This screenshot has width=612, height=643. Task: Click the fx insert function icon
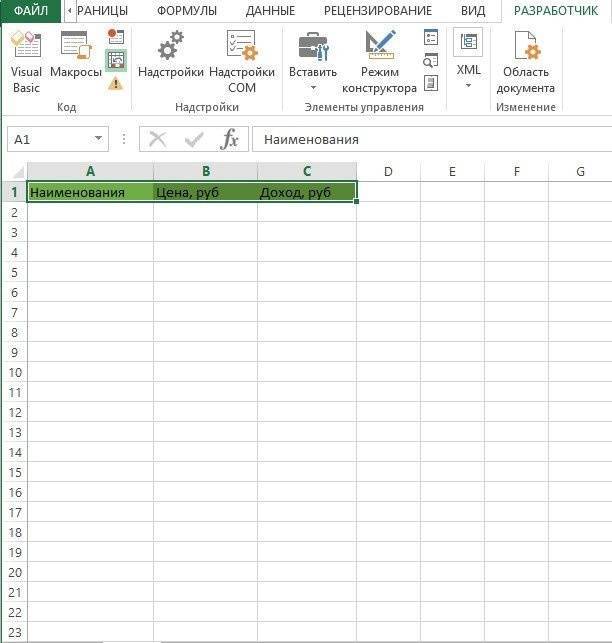pyautogui.click(x=230, y=139)
